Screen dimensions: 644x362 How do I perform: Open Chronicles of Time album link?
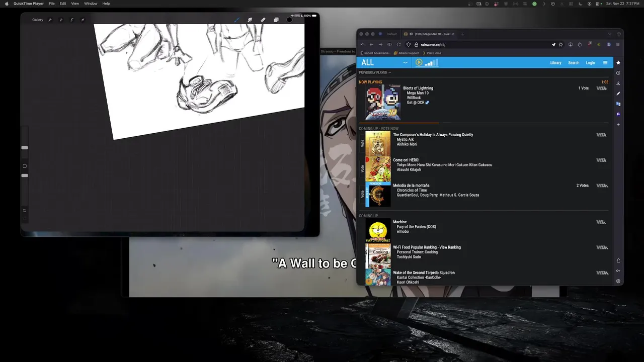[412, 190]
